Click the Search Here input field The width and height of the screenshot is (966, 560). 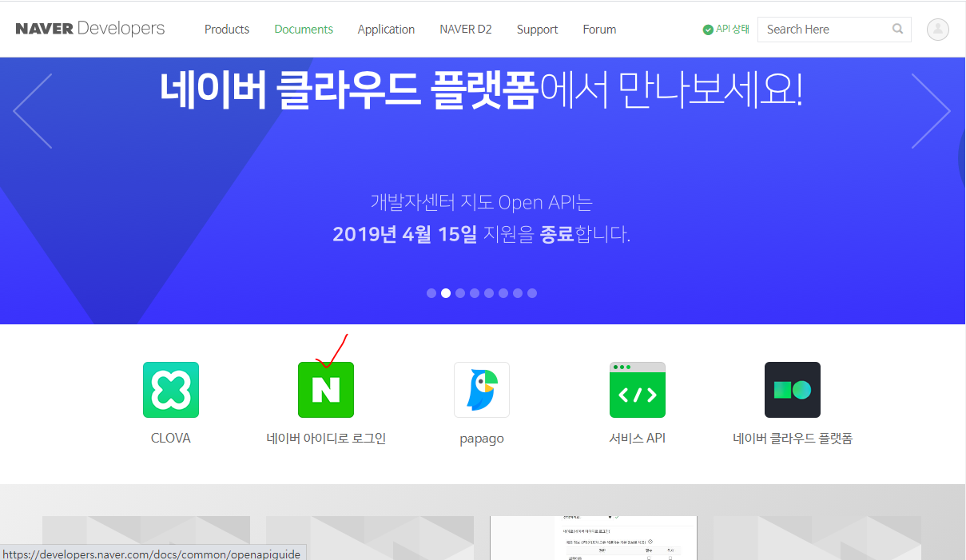point(834,30)
